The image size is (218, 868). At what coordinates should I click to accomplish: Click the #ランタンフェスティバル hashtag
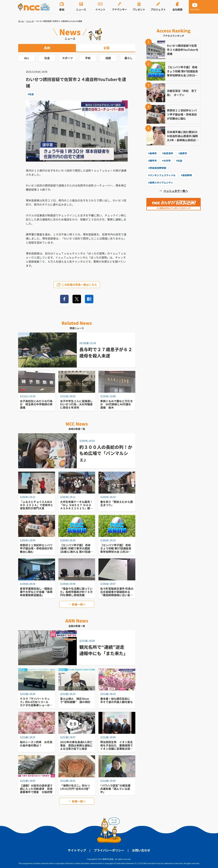tap(162, 175)
